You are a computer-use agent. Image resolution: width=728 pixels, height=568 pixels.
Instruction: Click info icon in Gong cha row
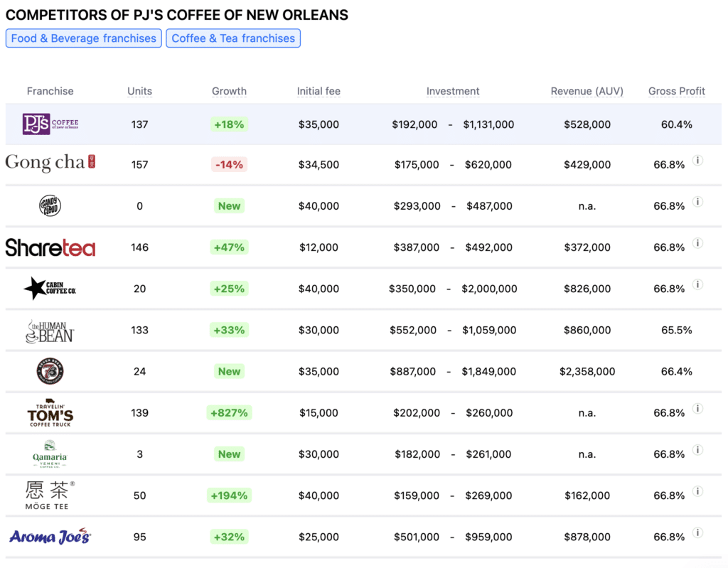(x=697, y=160)
